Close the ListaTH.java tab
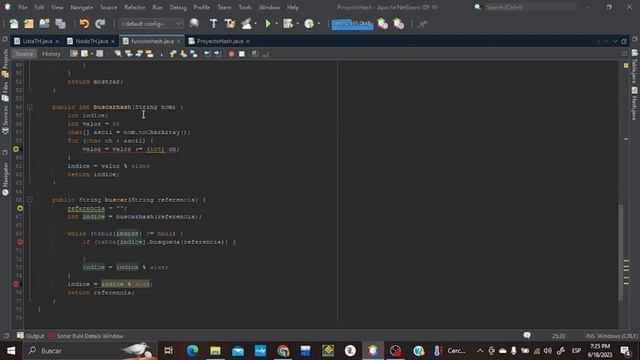The height and width of the screenshot is (360, 640). coord(57,42)
